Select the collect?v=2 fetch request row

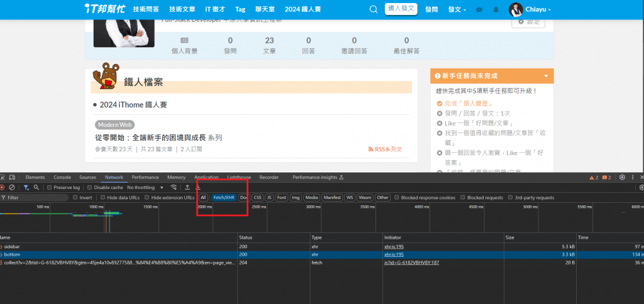coord(322,262)
